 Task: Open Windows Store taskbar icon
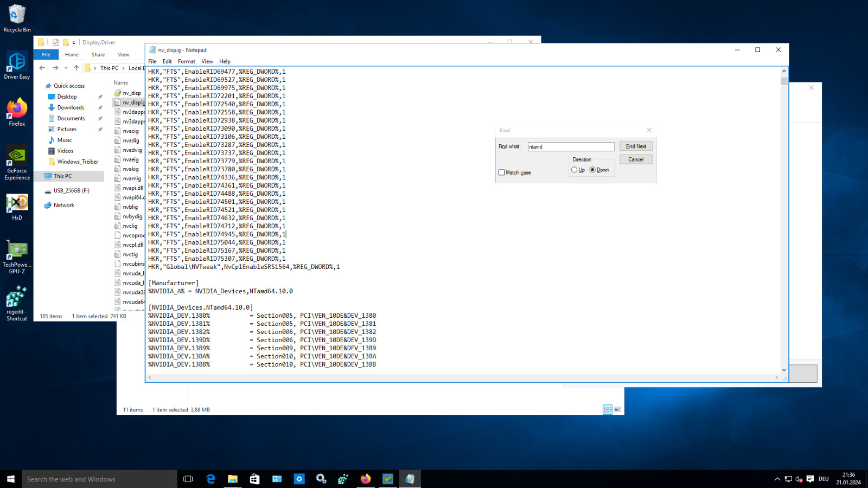254,479
